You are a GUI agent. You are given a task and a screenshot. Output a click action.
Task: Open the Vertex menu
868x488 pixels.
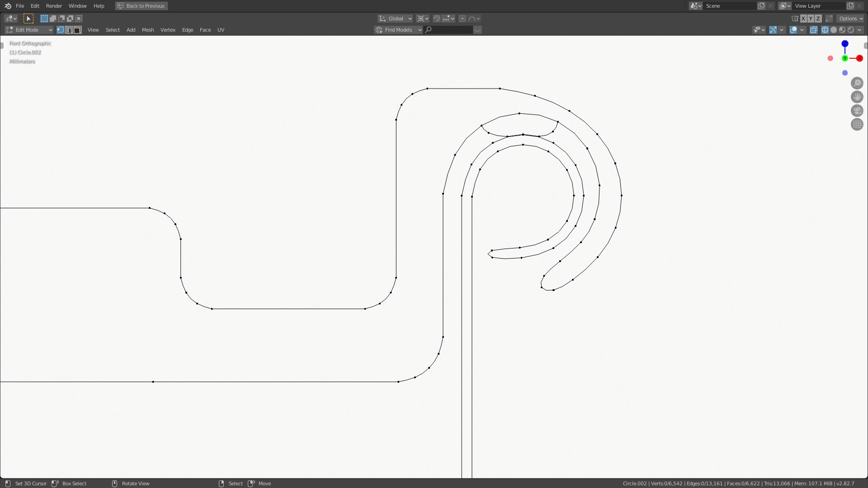coord(168,30)
